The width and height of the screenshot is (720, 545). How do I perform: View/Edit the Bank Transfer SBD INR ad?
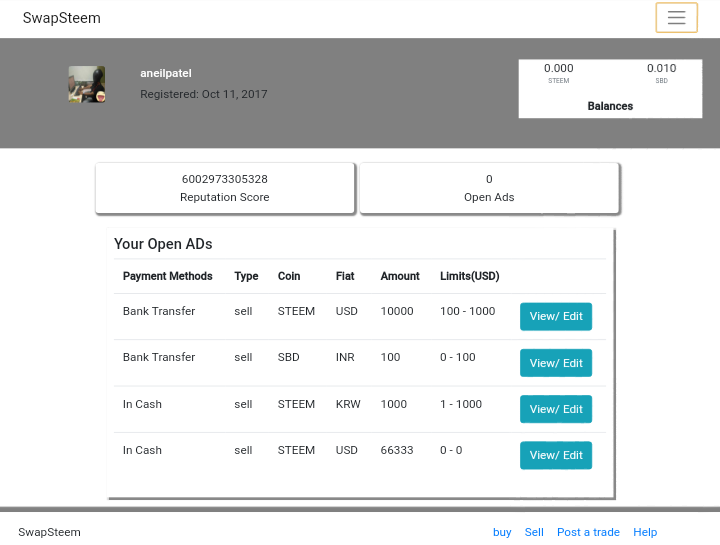click(555, 363)
